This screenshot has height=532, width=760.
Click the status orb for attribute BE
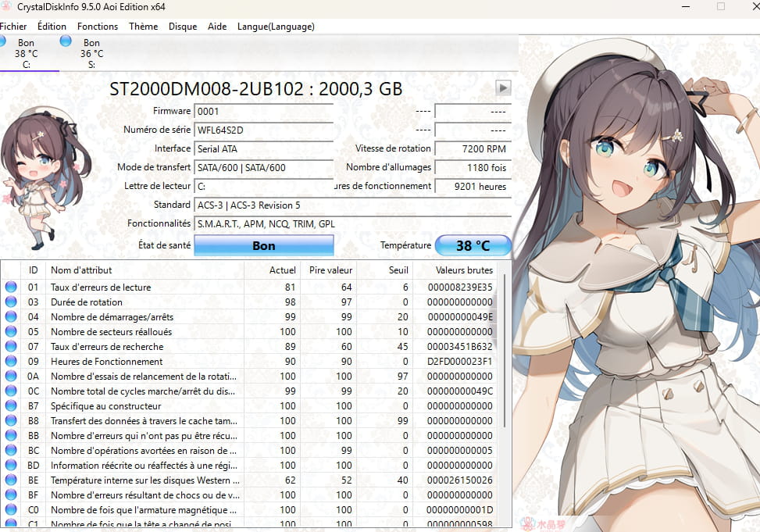[x=11, y=480]
